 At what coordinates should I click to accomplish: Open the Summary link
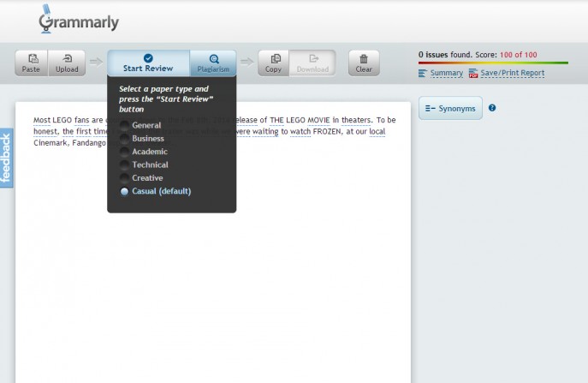click(446, 73)
